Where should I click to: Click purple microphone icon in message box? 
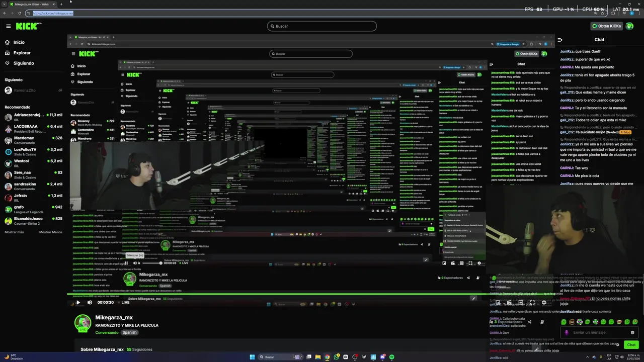tap(567, 332)
